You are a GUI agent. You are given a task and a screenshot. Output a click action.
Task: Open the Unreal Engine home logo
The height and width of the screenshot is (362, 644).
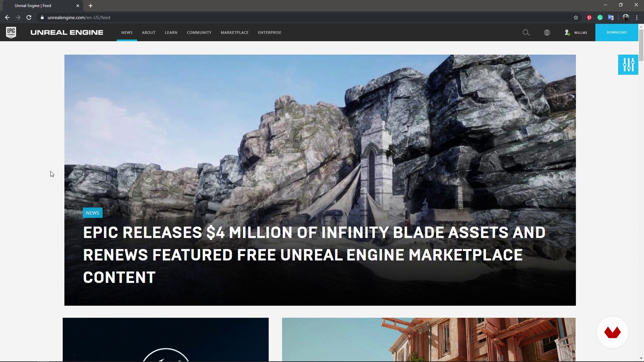pos(67,33)
